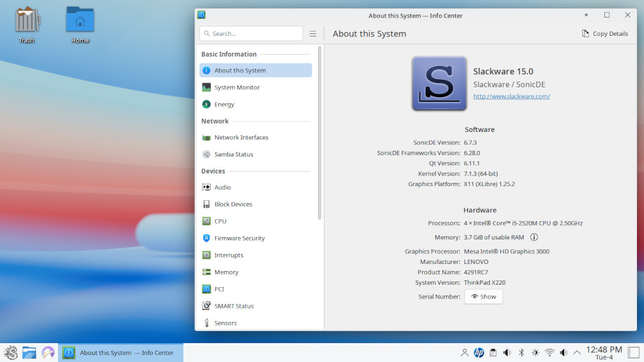Open the brightness tray icon
644x362 pixels.
pyautogui.click(x=536, y=353)
